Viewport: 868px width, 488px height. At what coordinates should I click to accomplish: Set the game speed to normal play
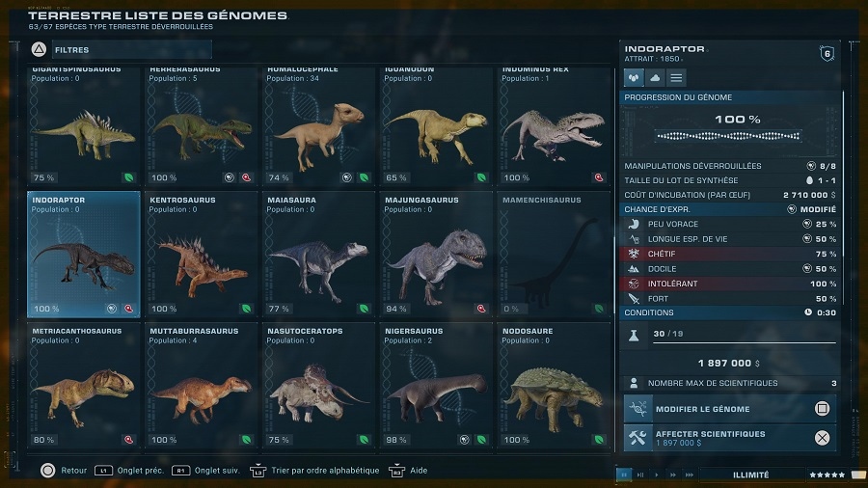click(x=657, y=474)
